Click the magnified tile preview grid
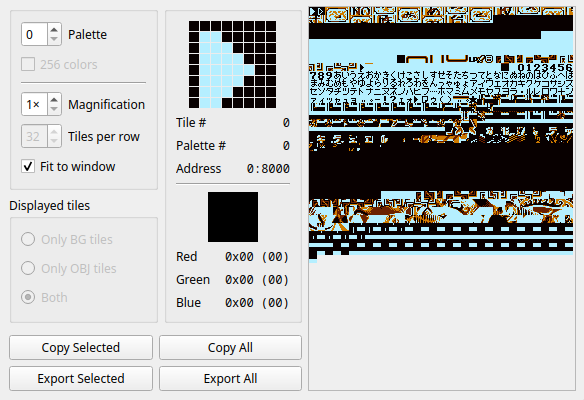This screenshot has height=400, width=584. pyautogui.click(x=233, y=64)
